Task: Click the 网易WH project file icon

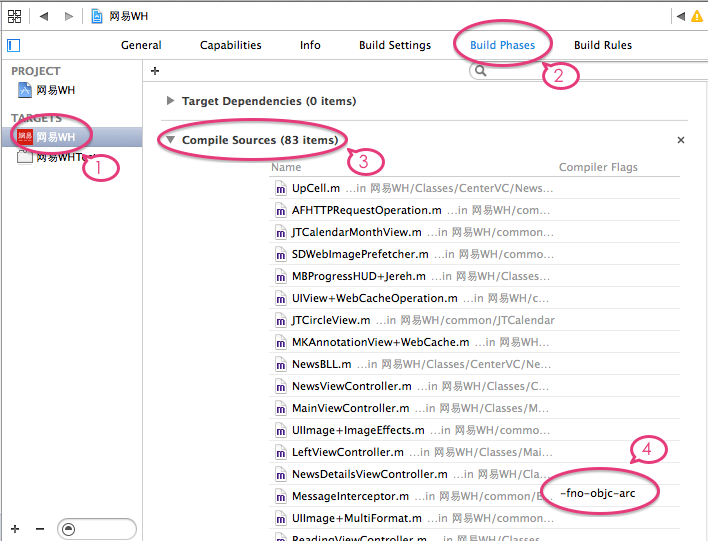Action: pyautogui.click(x=25, y=90)
